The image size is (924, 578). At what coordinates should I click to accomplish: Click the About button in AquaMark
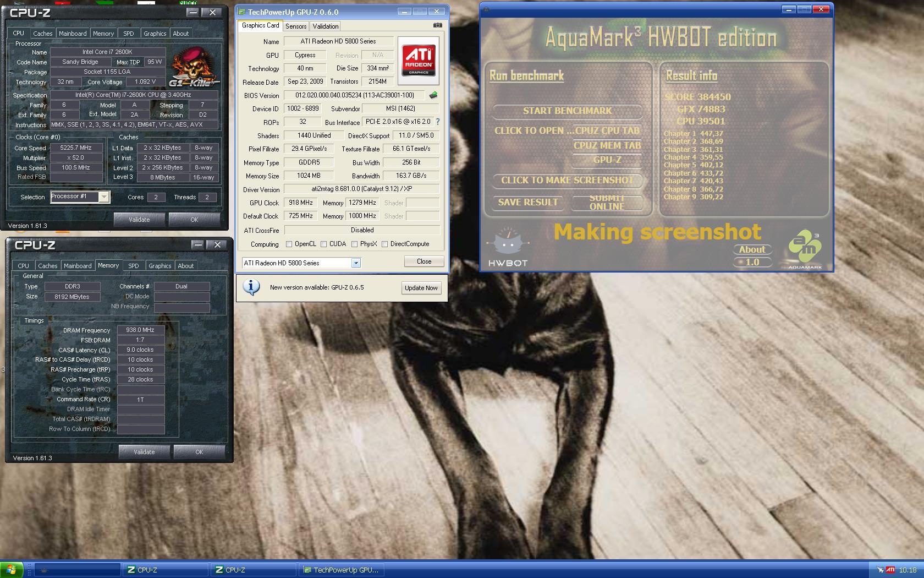click(752, 249)
